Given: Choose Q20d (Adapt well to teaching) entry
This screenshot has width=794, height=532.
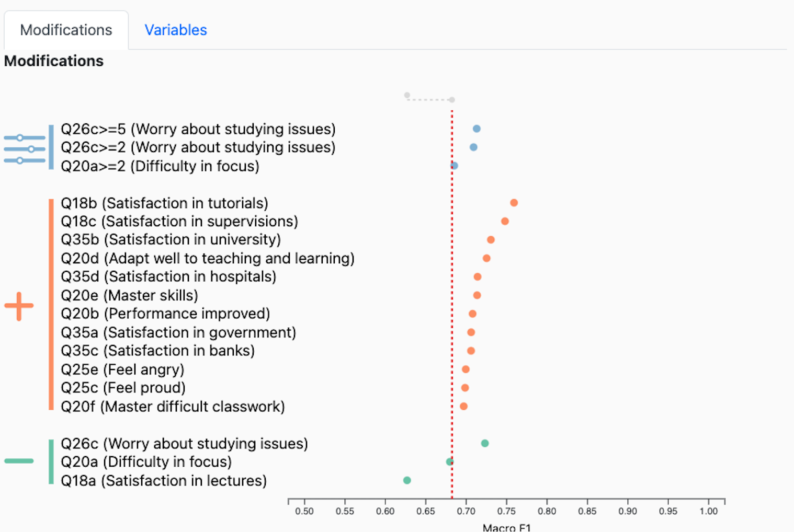Looking at the screenshot, I should click(x=208, y=259).
